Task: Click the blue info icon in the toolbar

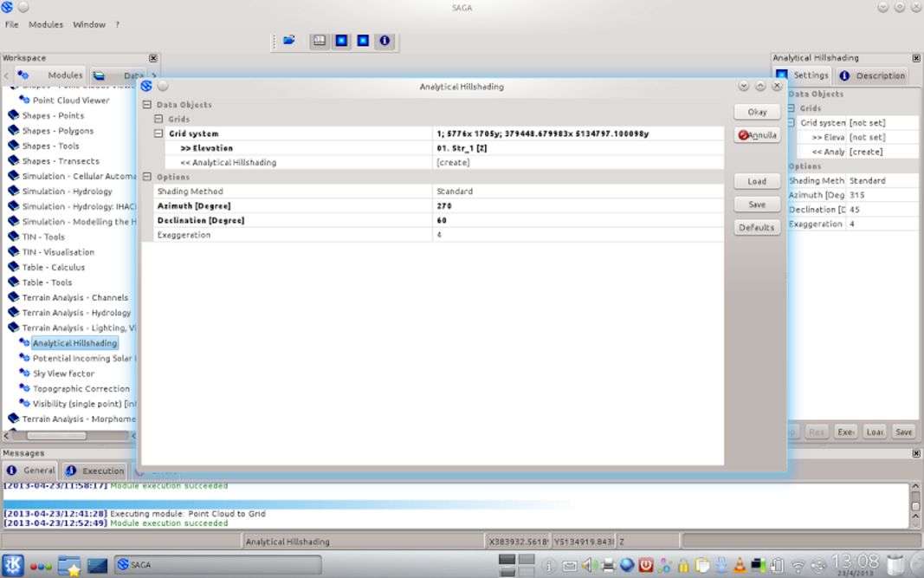Action: point(384,41)
